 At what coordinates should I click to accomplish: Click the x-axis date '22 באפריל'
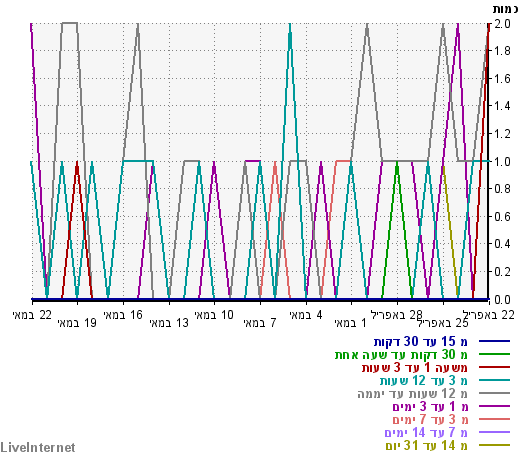tap(489, 315)
